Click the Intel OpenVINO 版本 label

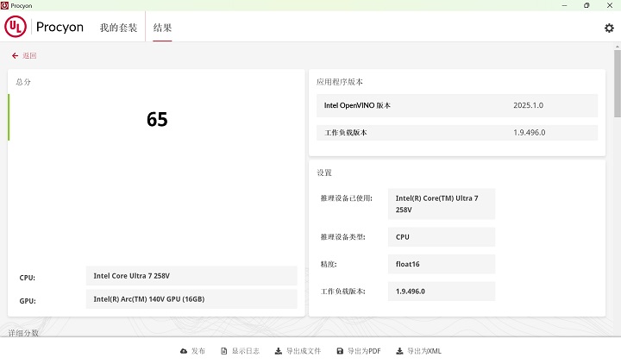(357, 105)
